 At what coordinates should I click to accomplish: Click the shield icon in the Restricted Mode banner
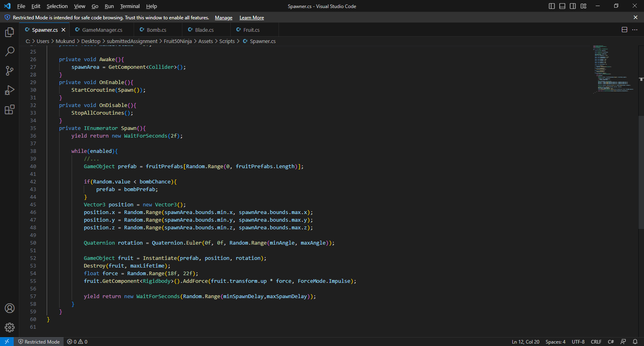point(7,17)
